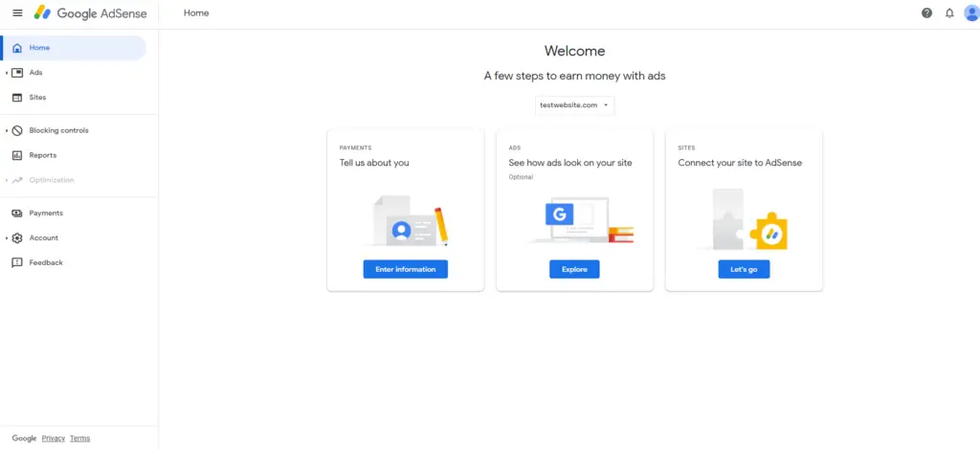Click the Reports chart icon
The width and height of the screenshot is (980, 449).
click(17, 155)
